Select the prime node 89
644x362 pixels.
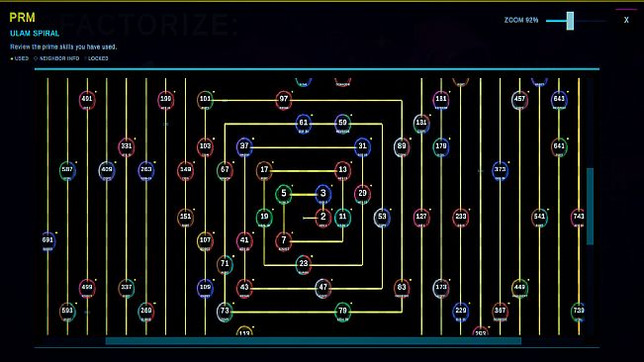(402, 147)
